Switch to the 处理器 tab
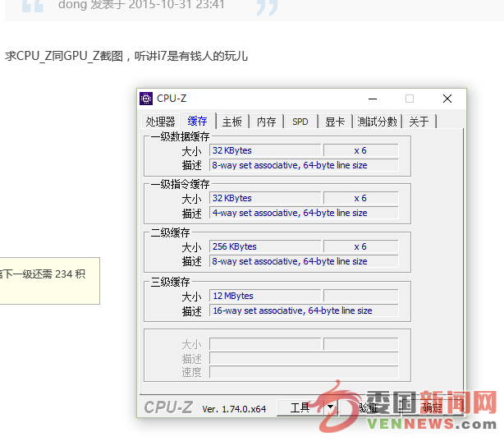The image size is (504, 437). click(160, 122)
